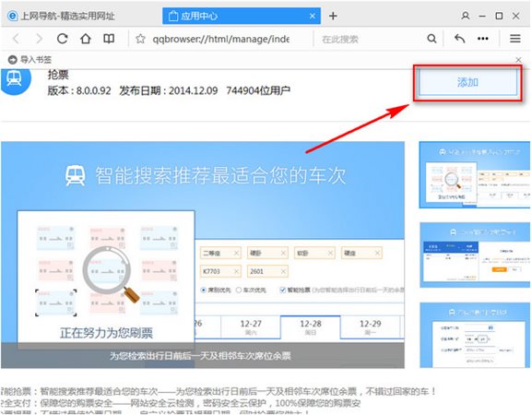Viewport: 532px width, 415px height.
Task: Open the reading list book icon
Action: (x=109, y=39)
